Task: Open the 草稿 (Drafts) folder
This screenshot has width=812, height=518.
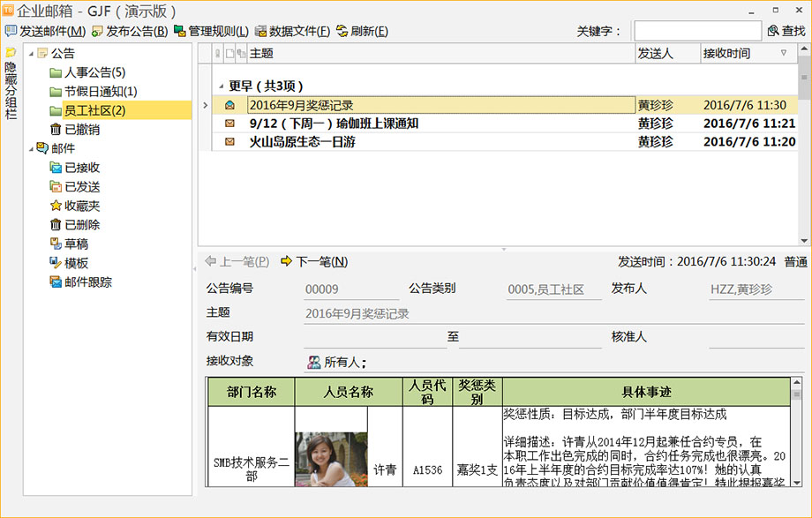Action: 76,244
